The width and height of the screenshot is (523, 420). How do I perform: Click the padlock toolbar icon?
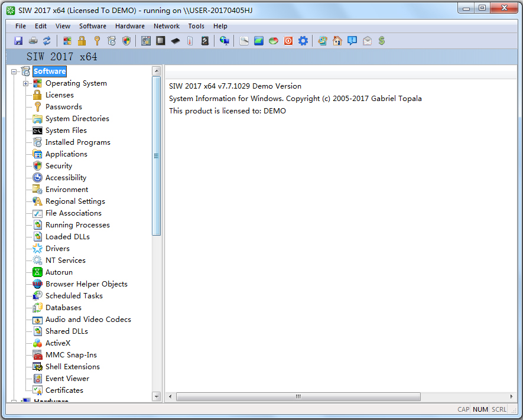tap(82, 41)
